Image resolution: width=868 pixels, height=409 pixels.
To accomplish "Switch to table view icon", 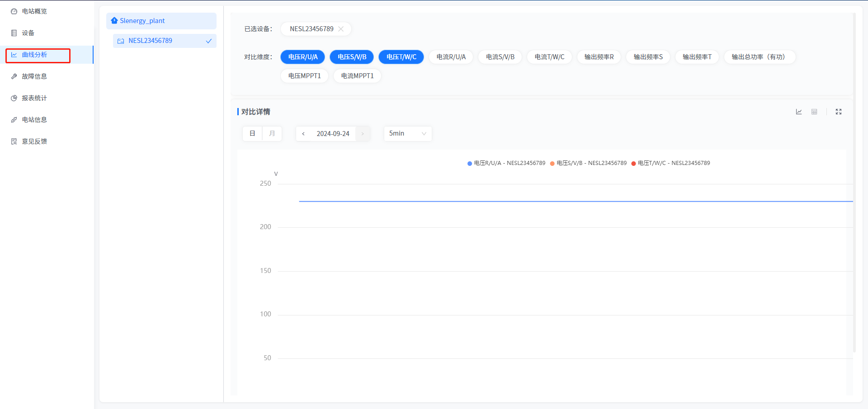I will [814, 112].
